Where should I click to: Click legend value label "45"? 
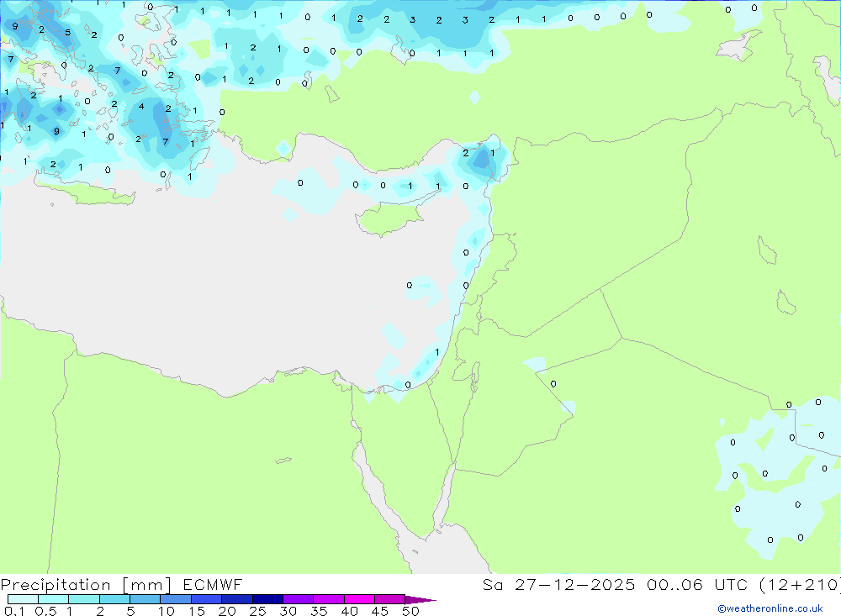point(380,611)
